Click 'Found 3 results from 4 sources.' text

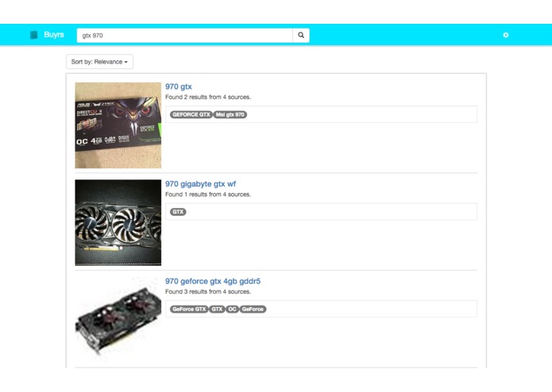[208, 292]
